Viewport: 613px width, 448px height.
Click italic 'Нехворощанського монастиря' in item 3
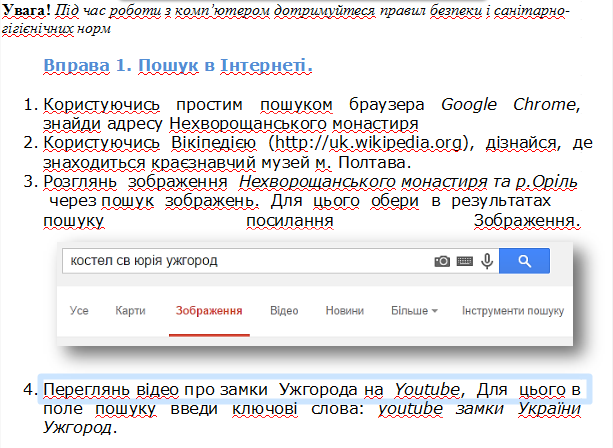pos(363,182)
